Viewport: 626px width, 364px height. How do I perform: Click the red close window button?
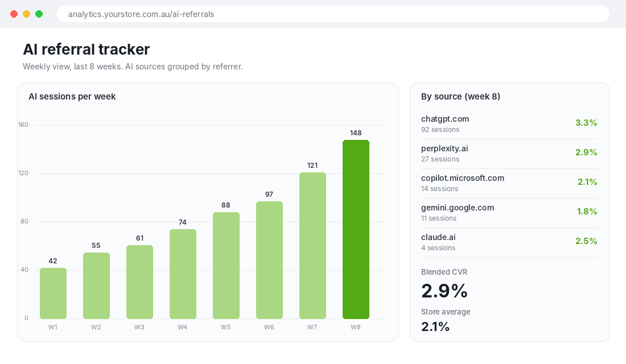pos(14,14)
